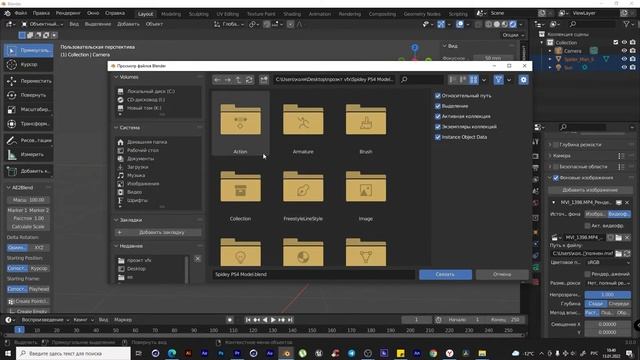Click the blue Связать button

445,275
